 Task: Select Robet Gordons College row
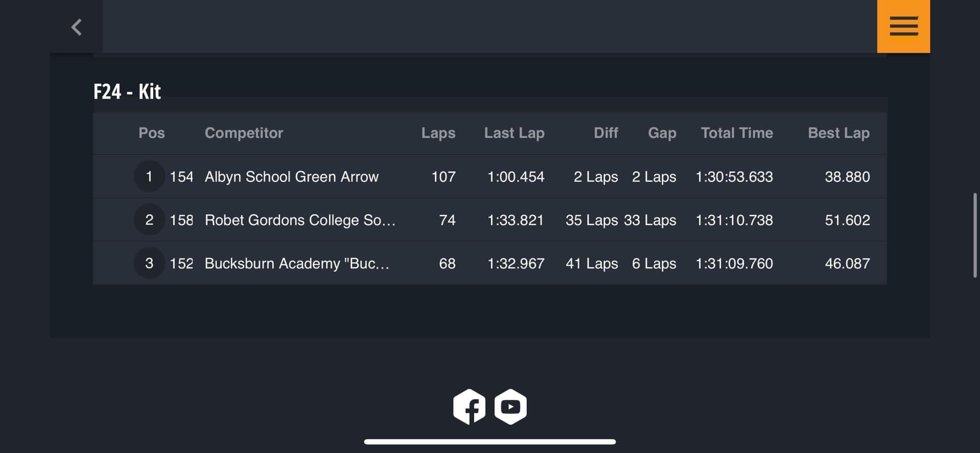(300, 220)
